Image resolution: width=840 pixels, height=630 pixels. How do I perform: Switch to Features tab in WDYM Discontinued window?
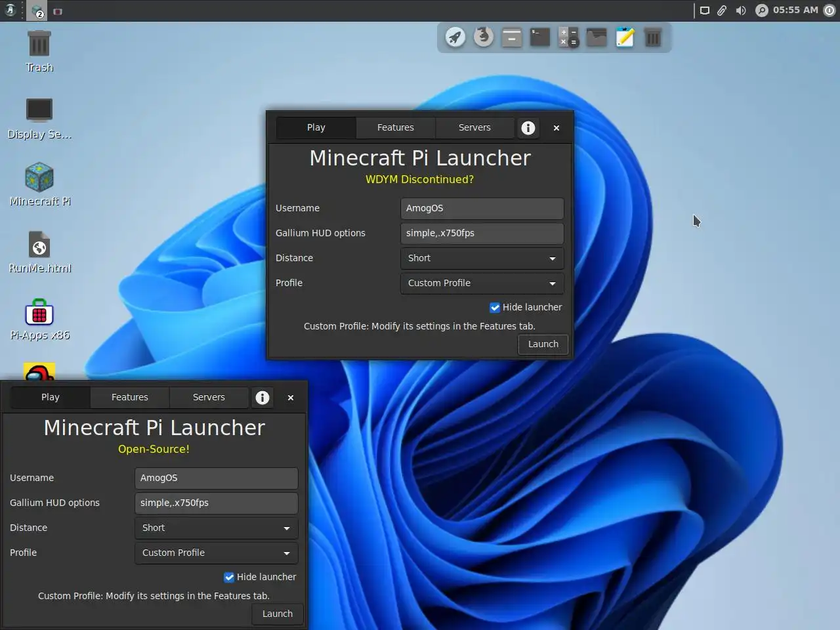pyautogui.click(x=395, y=128)
